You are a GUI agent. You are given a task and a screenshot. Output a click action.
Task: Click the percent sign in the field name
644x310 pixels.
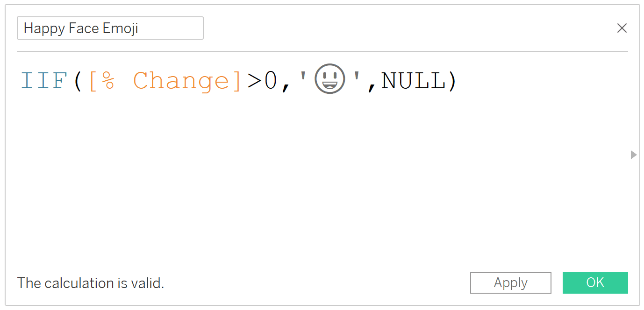pos(108,81)
